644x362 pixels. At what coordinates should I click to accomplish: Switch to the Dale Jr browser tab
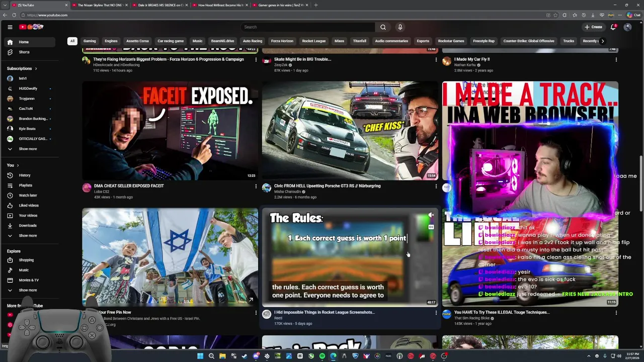[x=160, y=5]
